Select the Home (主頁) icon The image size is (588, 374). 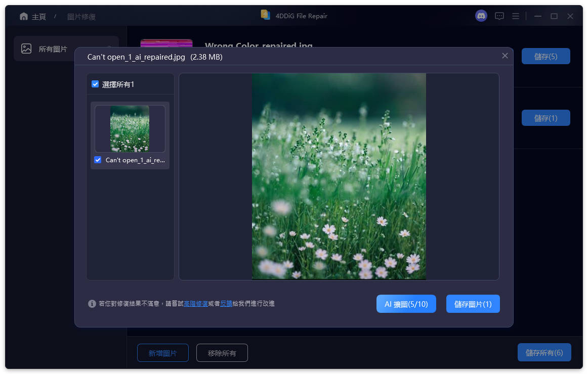pos(24,16)
